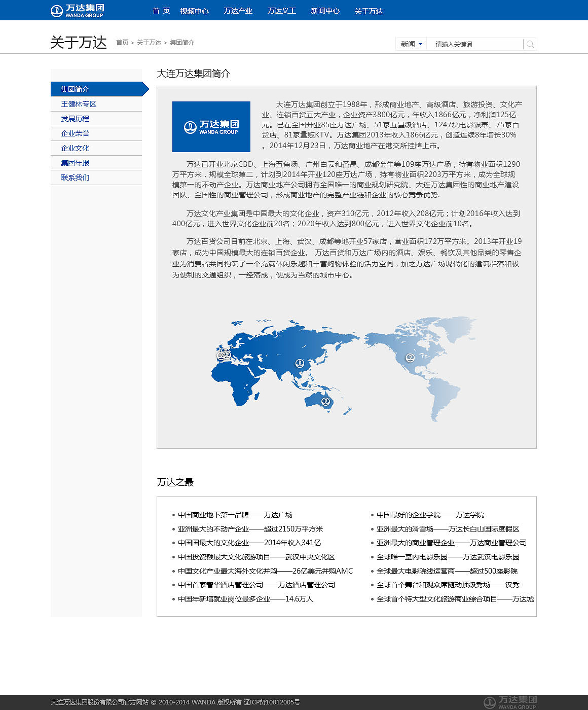
Task: Click the Wanda Group logo in header
Action: point(77,11)
